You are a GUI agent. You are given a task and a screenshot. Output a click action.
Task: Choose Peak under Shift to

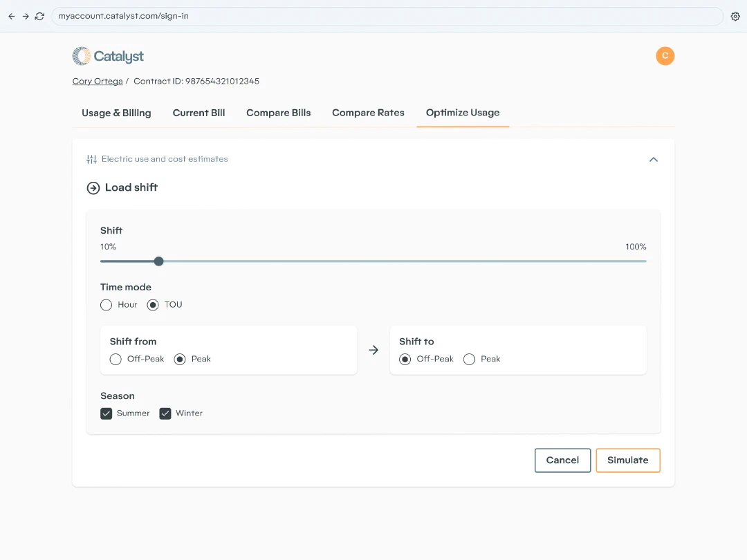click(469, 359)
